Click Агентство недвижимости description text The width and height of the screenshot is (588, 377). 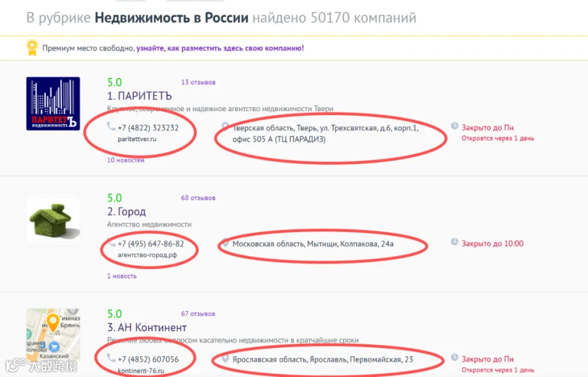coord(149,224)
